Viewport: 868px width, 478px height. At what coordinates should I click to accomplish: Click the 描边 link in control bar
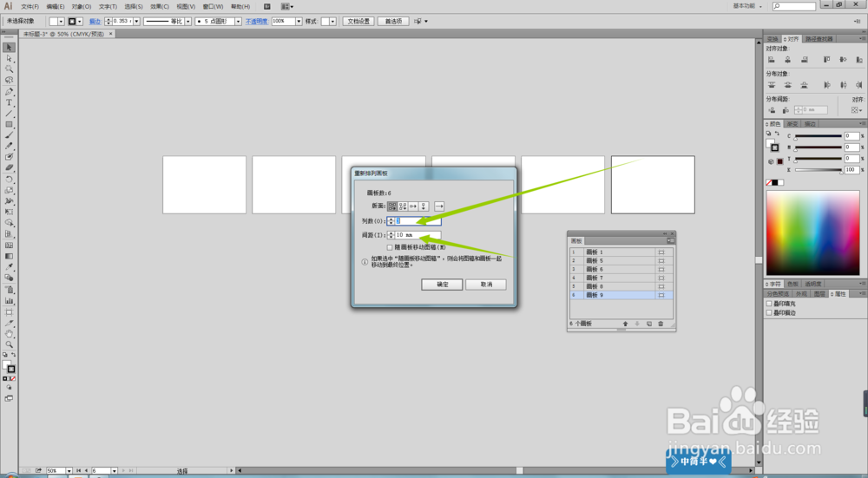coord(95,21)
